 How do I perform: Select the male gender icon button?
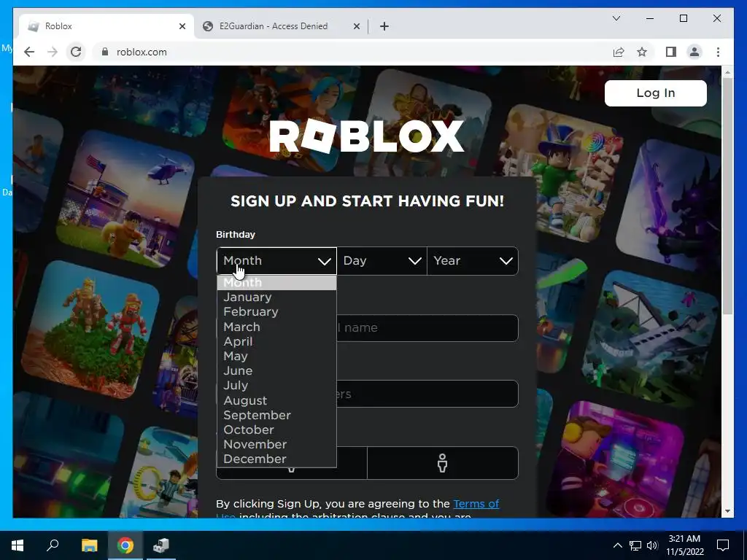click(443, 463)
